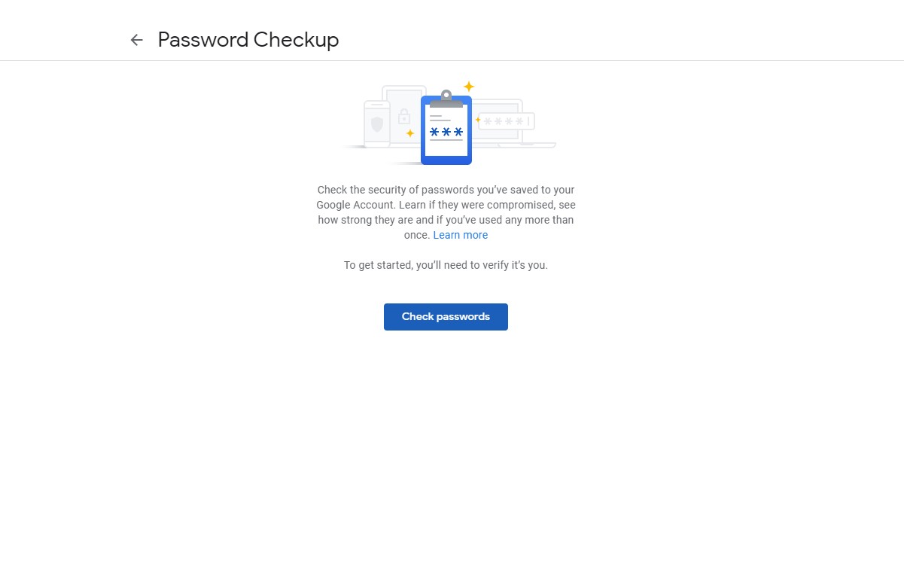Image resolution: width=904 pixels, height=588 pixels.
Task: Click the padlock icon on the tablet illustration
Action: (404, 117)
